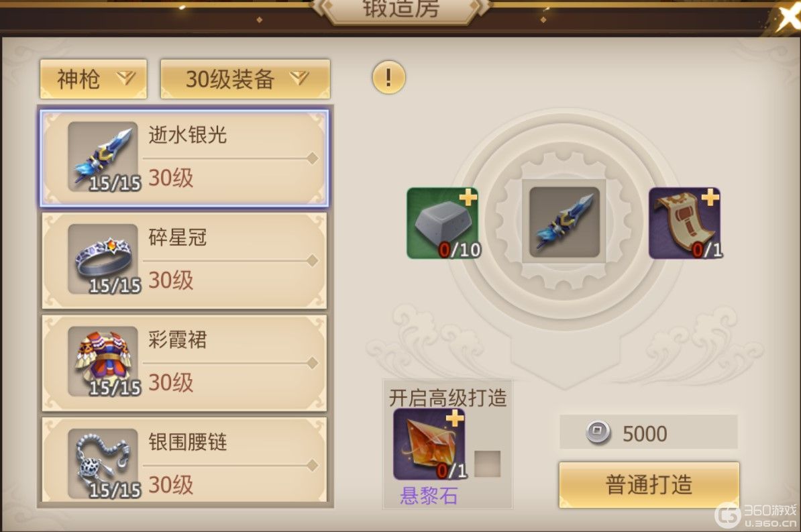Screen dimensions: 801x532
Task: Toggle the 开启高级打造 checkbox
Action: click(487, 464)
